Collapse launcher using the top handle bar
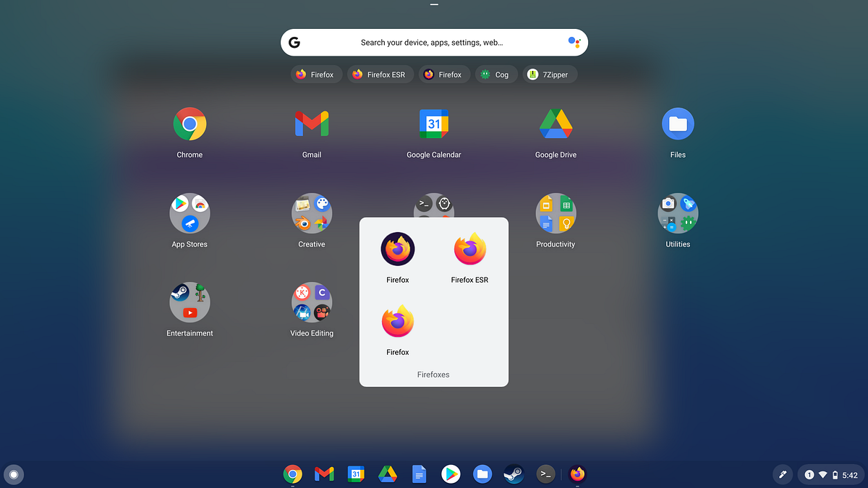Image resolution: width=868 pixels, height=488 pixels. pos(434,4)
